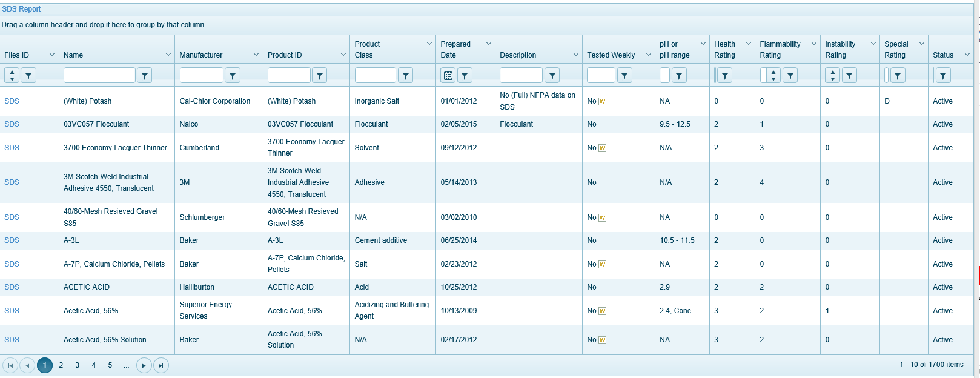
Task: Go to the next page
Action: click(x=144, y=365)
